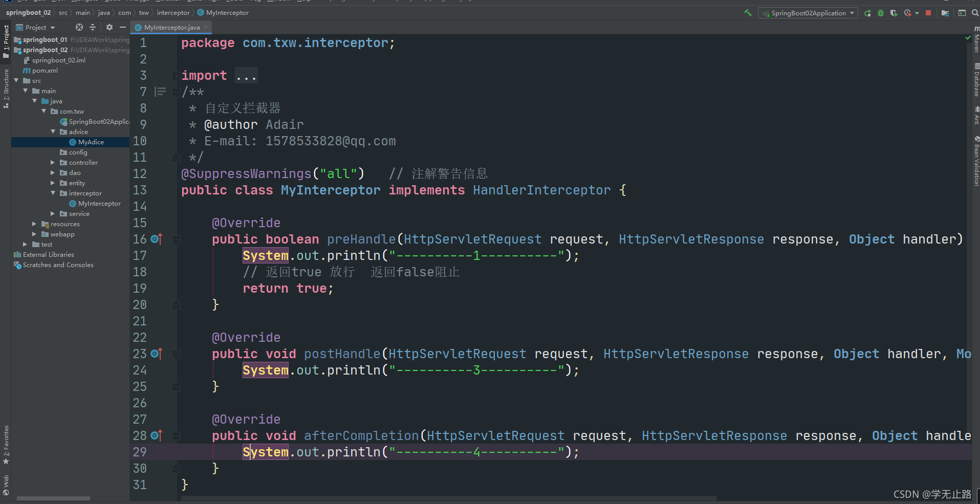The image size is (980, 504).
Task: Click rendered doc toggle icon on line 7
Action: pyautogui.click(x=160, y=92)
